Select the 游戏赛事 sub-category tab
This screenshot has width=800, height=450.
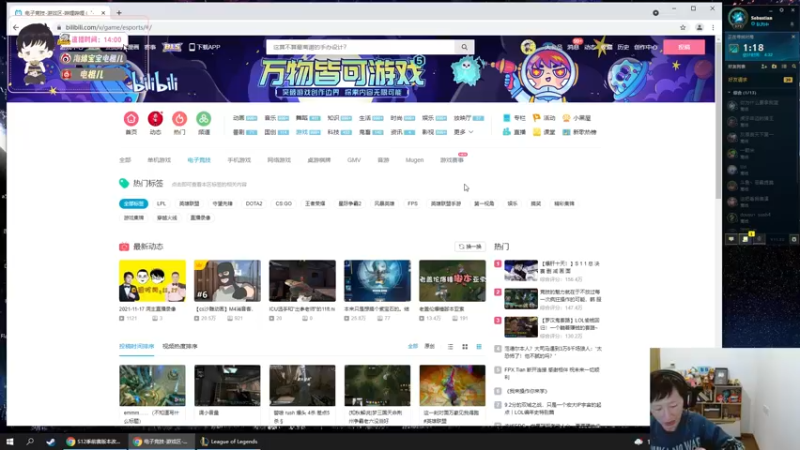(452, 160)
